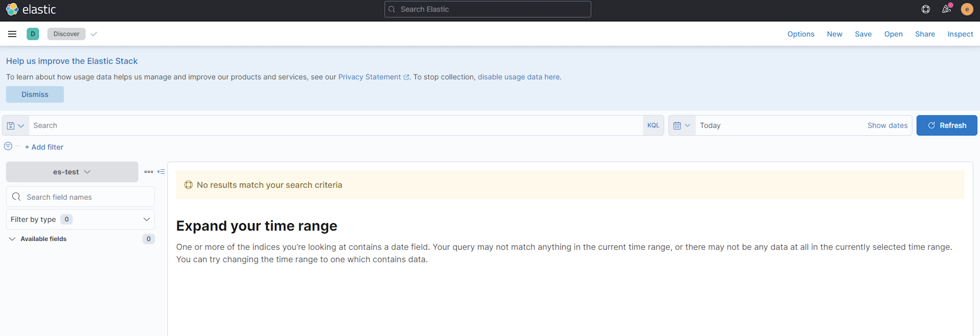Collapse the Available fields section

point(12,239)
